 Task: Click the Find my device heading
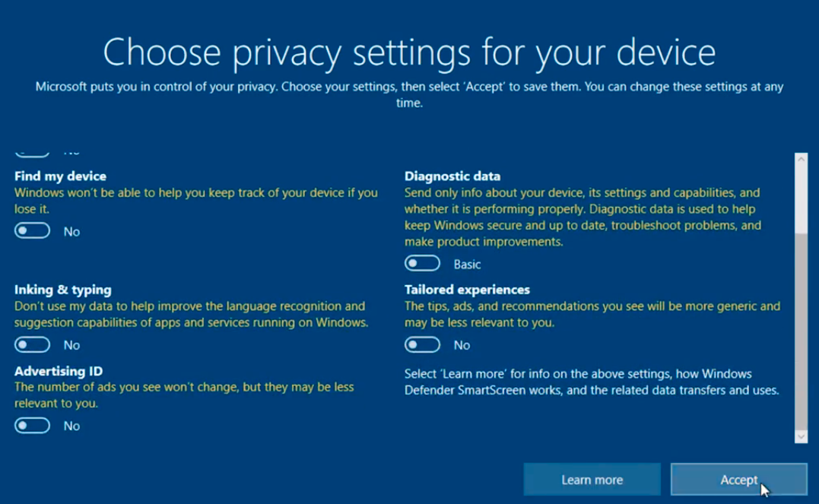[x=60, y=176]
